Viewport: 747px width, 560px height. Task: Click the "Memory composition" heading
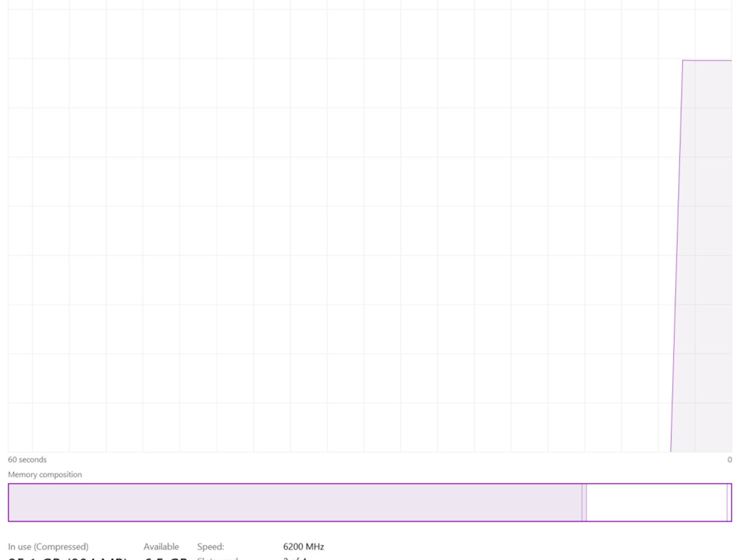(45, 474)
